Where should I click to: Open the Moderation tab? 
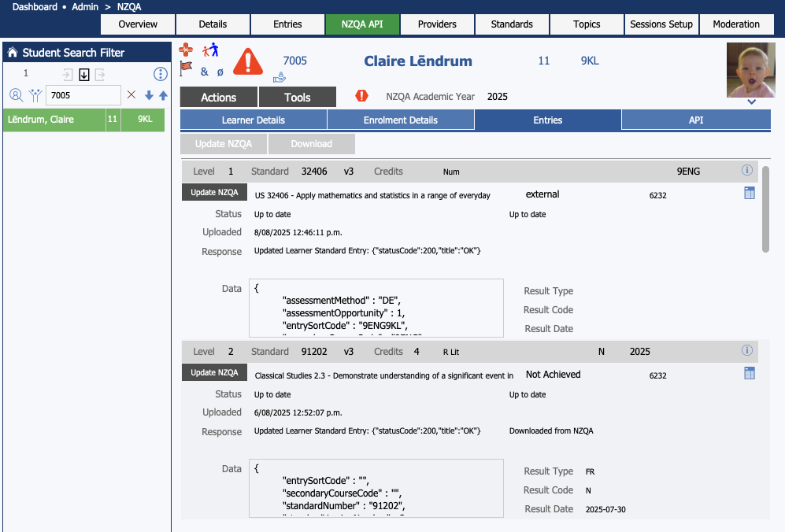[x=736, y=24]
